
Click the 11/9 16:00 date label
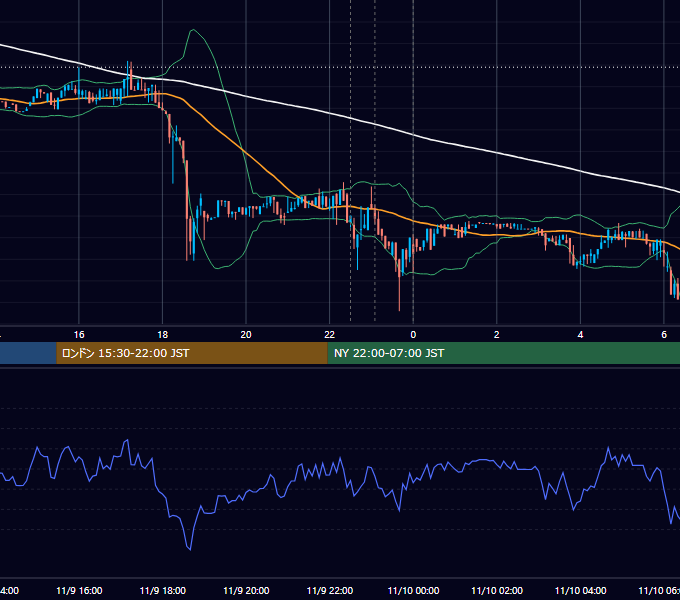pos(79,590)
